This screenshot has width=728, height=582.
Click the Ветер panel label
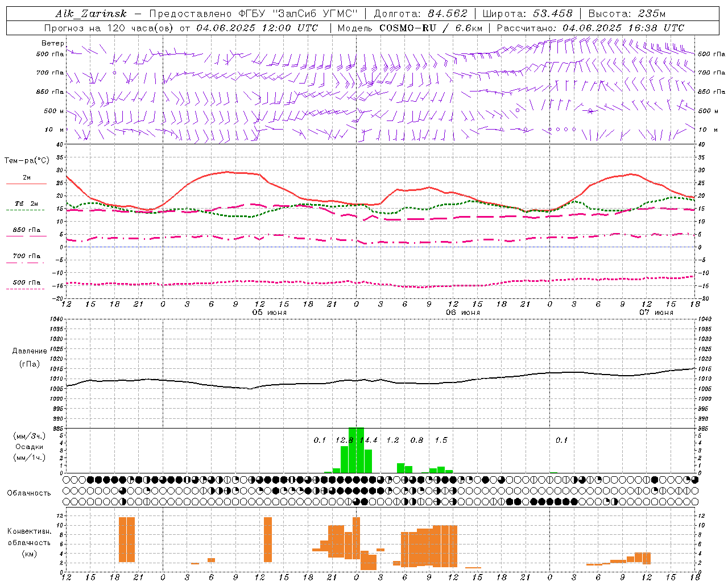(53, 43)
